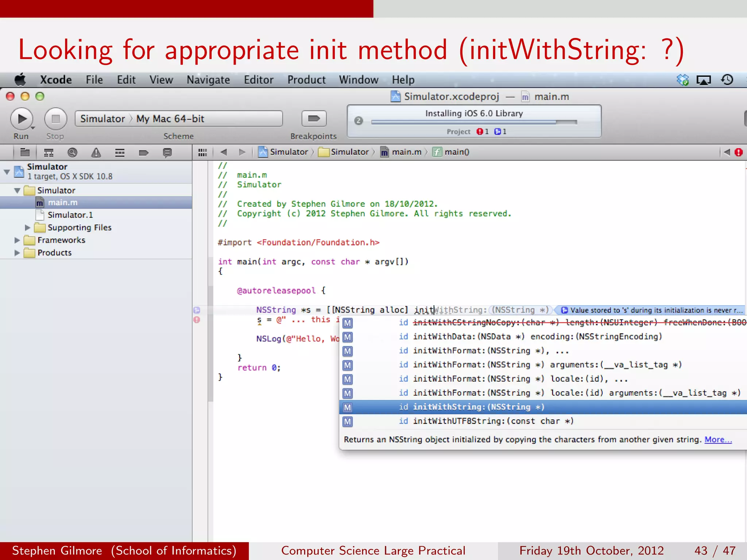
Task: Choose My Mac 64-bit destination
Action: [170, 119]
